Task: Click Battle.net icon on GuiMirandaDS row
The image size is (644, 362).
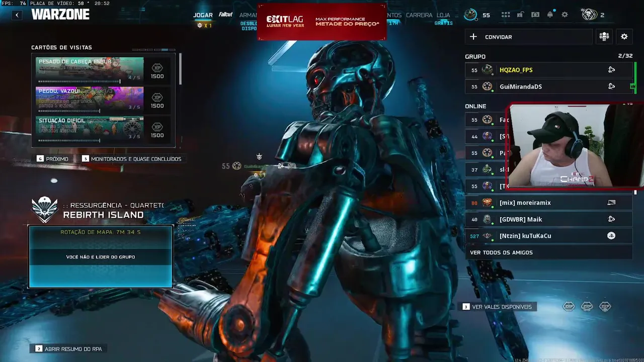Action: (611, 86)
